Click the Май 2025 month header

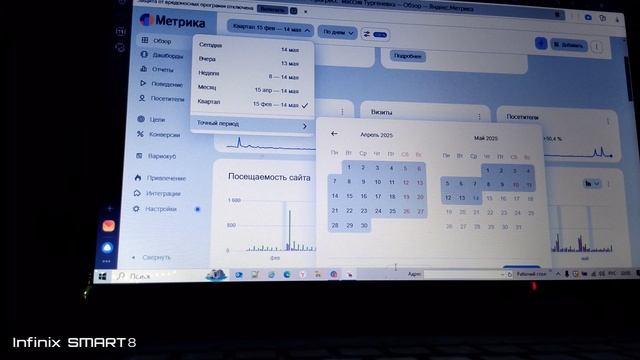click(x=486, y=138)
